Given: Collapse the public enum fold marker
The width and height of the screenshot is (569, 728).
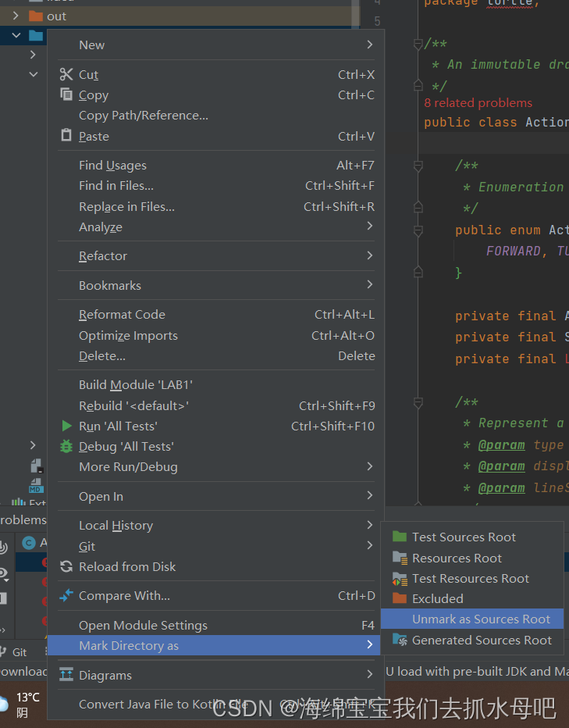Looking at the screenshot, I should pos(418,230).
